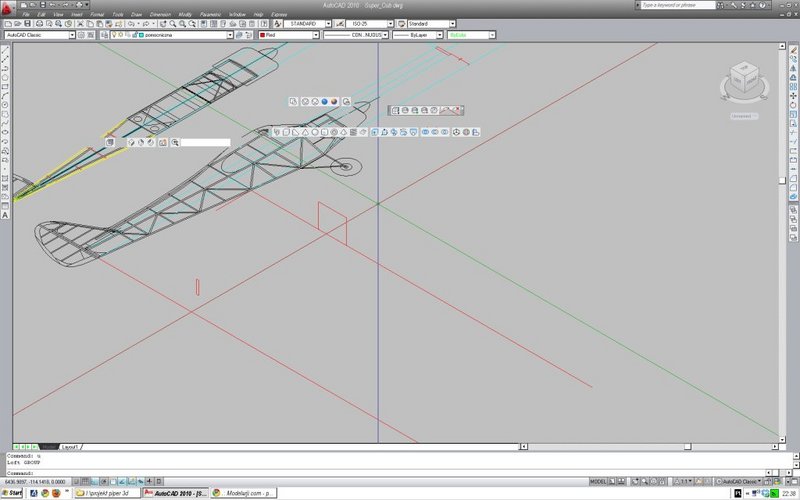Toggle Polar Tracking in status bar
The image size is (800, 500).
click(104, 481)
